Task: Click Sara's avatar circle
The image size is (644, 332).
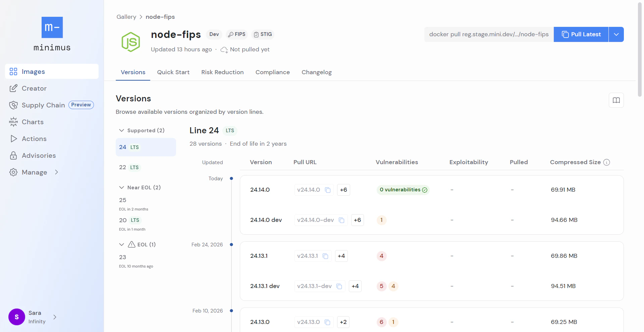Action: (x=17, y=317)
